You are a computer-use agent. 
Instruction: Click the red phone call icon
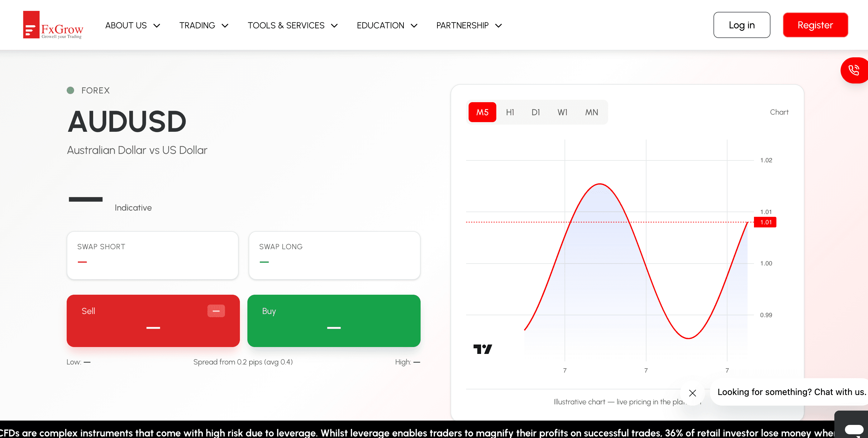tap(854, 70)
